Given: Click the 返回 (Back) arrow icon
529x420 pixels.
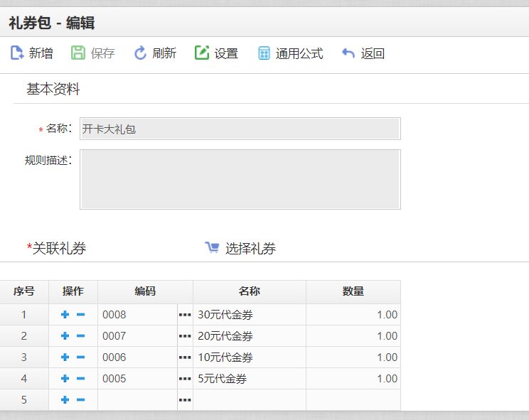Looking at the screenshot, I should coord(348,53).
